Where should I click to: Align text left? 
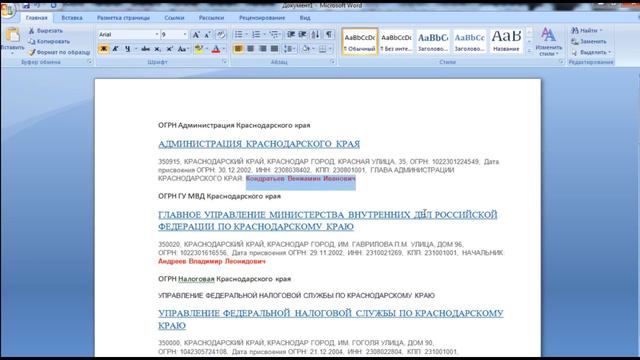point(238,49)
